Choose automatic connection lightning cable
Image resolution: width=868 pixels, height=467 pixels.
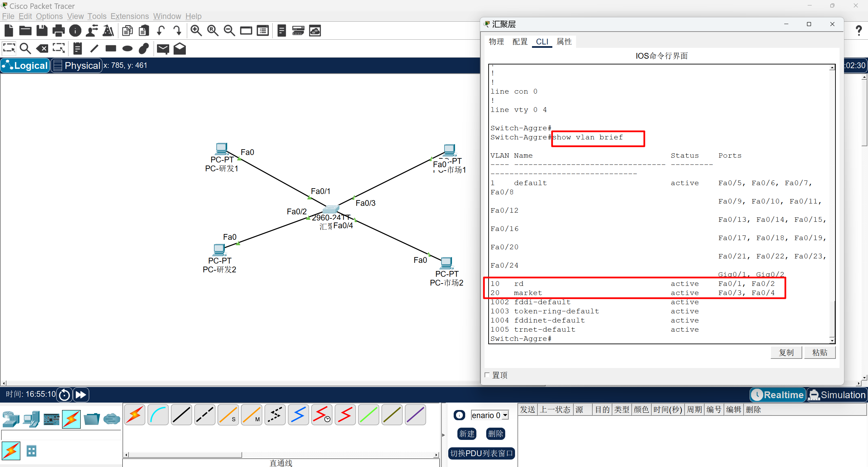(x=135, y=415)
